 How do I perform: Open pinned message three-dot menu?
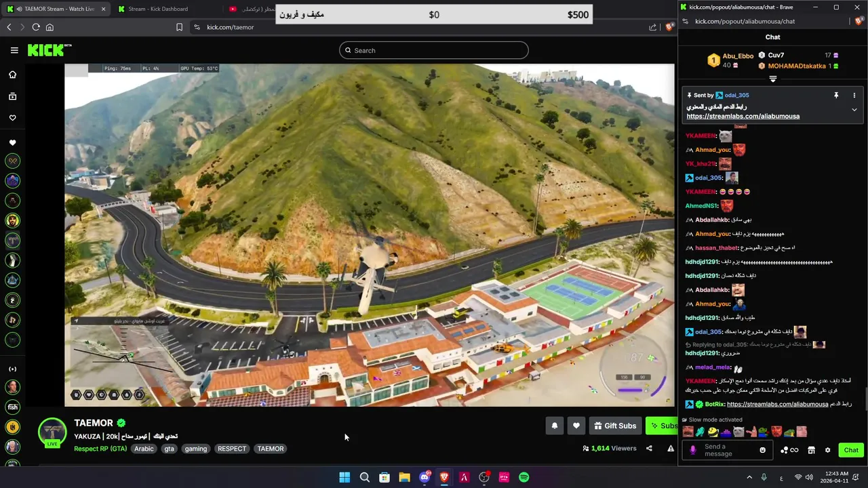pos(854,96)
